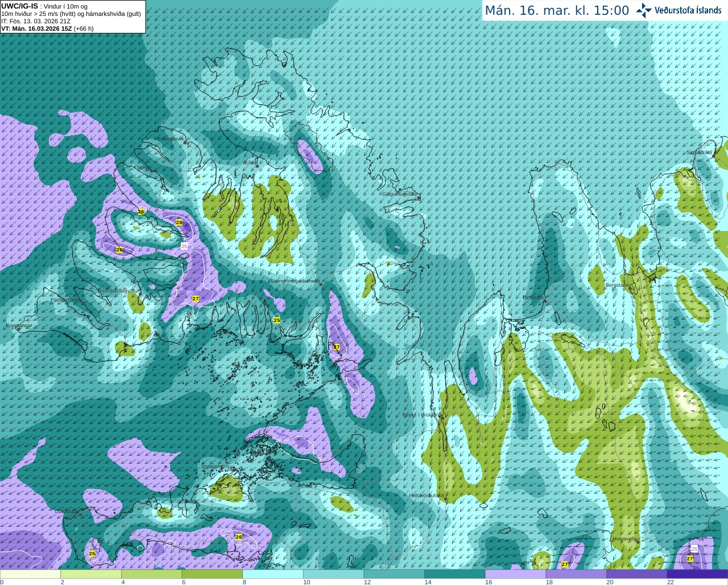Click the yellow 26 label left of the 28
This screenshot has height=586, width=728.
point(141,212)
